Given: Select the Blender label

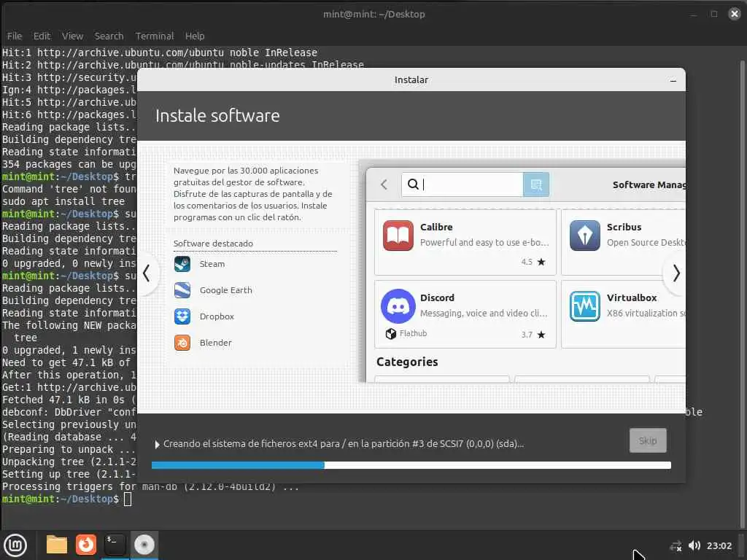Looking at the screenshot, I should (215, 343).
